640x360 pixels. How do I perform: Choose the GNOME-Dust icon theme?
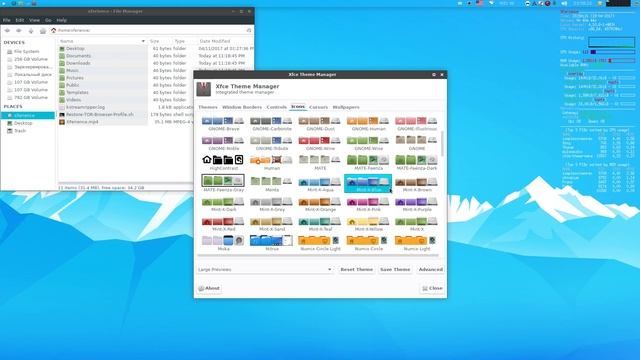point(320,124)
